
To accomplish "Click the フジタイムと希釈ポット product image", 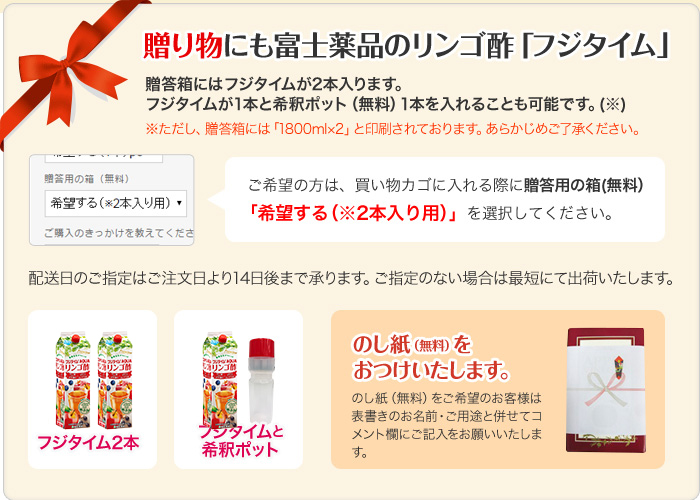I will tap(238, 389).
